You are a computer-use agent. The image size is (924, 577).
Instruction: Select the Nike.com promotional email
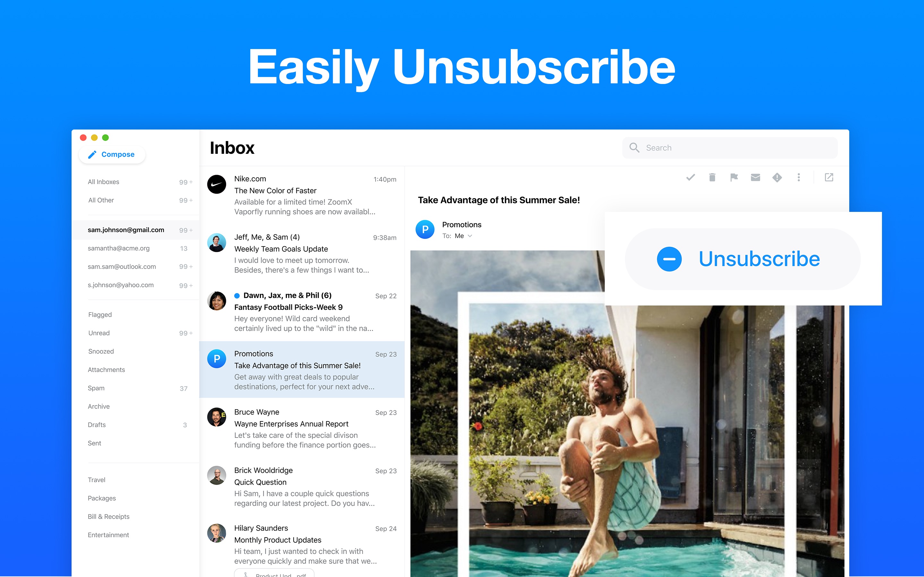click(303, 195)
